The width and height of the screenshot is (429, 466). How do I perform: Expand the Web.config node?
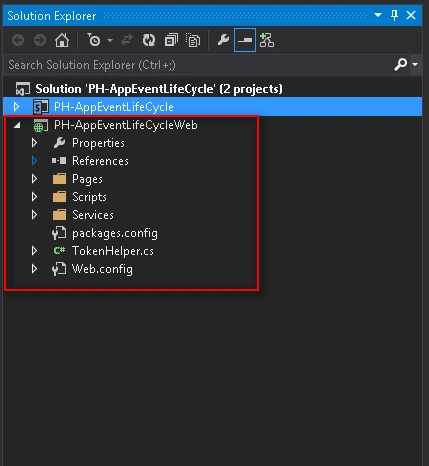click(x=34, y=269)
